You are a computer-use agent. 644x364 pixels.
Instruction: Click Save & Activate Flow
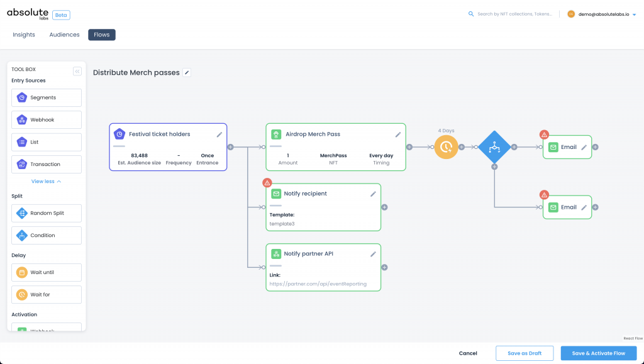point(599,353)
